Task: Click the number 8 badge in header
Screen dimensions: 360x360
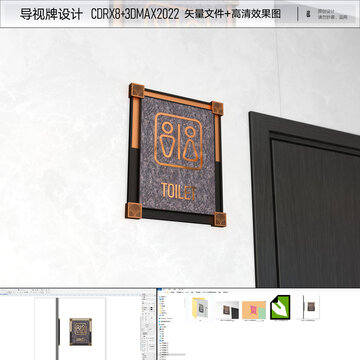Action: 308,14
